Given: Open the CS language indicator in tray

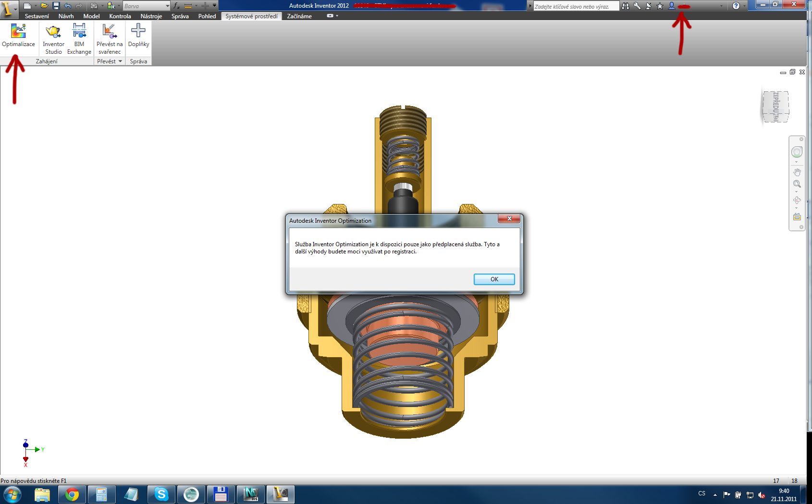Looking at the screenshot, I should [702, 493].
